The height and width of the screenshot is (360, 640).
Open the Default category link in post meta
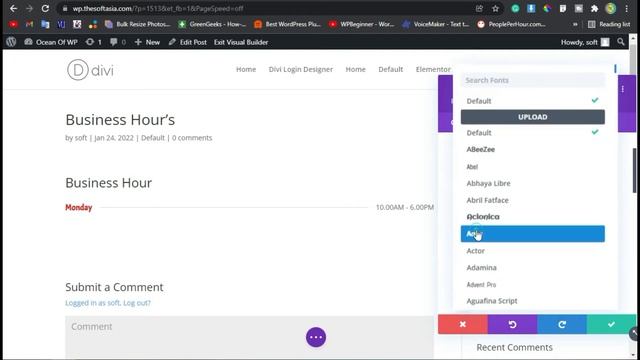(x=153, y=138)
